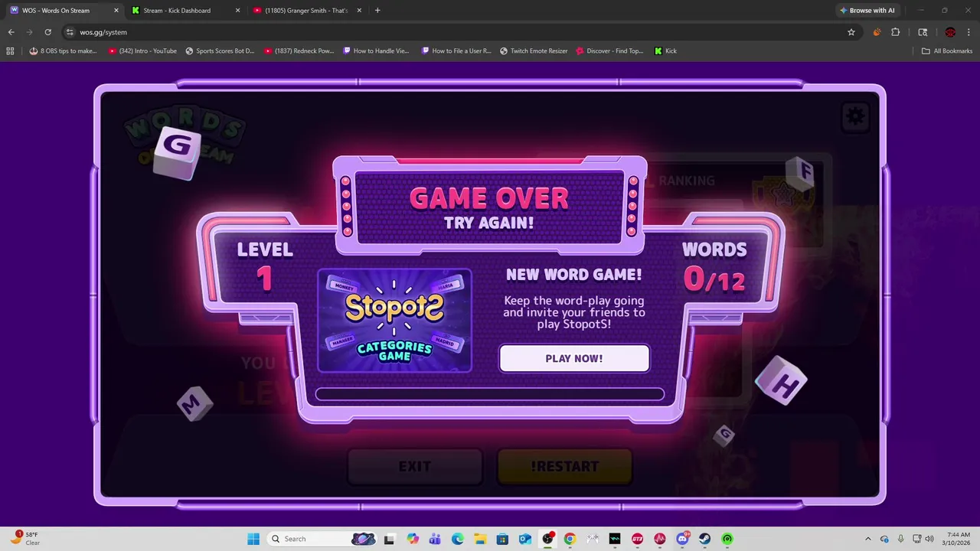Open a new browser tab
This screenshot has height=551, width=980.
tap(377, 11)
